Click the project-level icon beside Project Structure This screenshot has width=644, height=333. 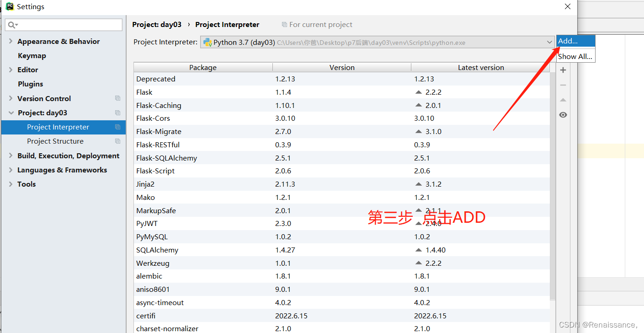(118, 141)
